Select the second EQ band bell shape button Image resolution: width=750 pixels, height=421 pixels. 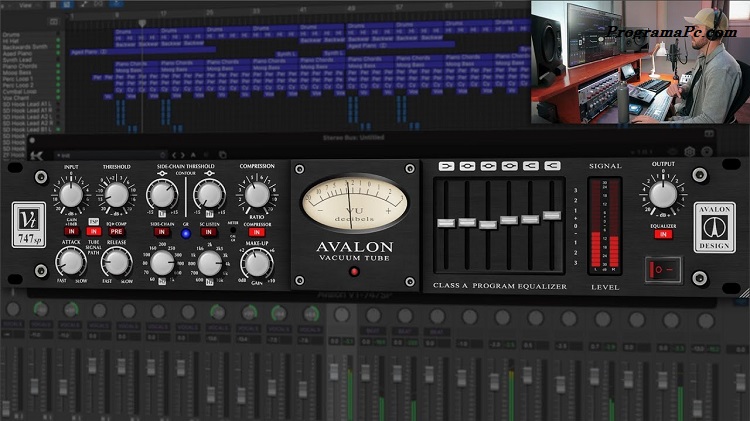click(x=467, y=166)
